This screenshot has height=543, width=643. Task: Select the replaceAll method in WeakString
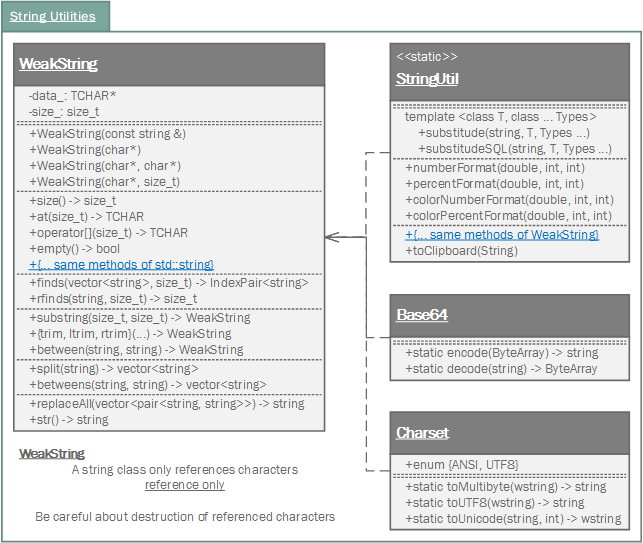pos(166,403)
